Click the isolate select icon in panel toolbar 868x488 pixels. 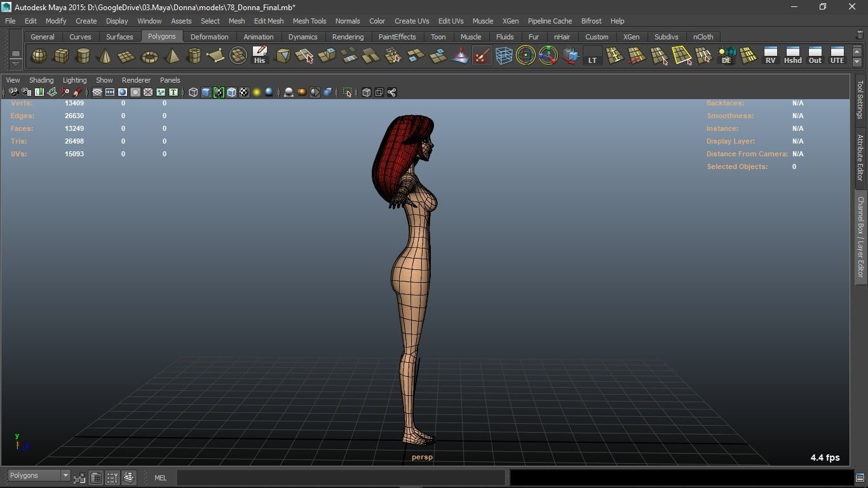pyautogui.click(x=347, y=93)
